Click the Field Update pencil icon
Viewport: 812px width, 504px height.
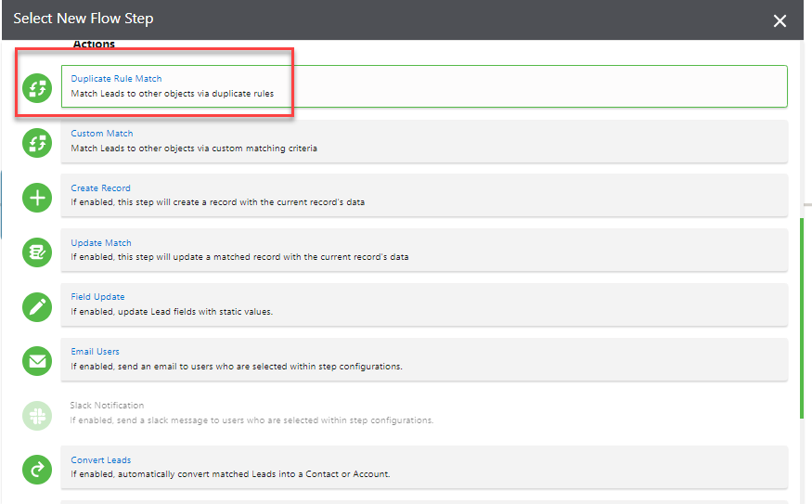pyautogui.click(x=37, y=306)
